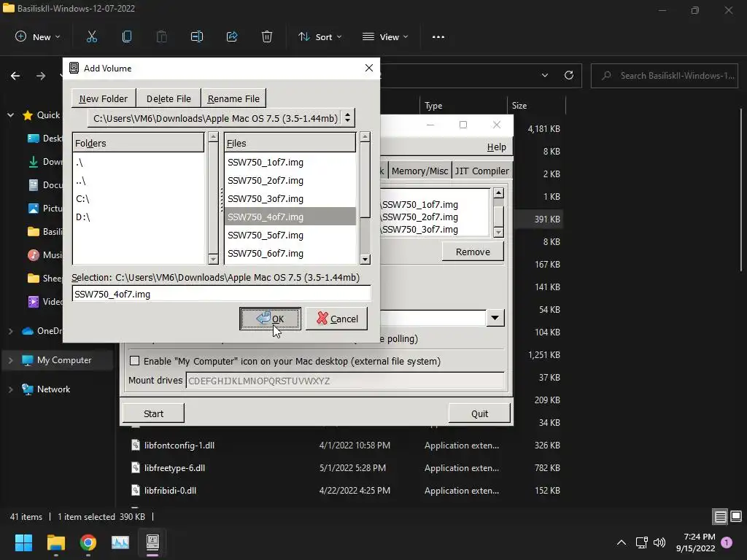Screen dimensions: 747x560
Task: Open the BasiliskII app in the taskbar
Action: pos(152,542)
